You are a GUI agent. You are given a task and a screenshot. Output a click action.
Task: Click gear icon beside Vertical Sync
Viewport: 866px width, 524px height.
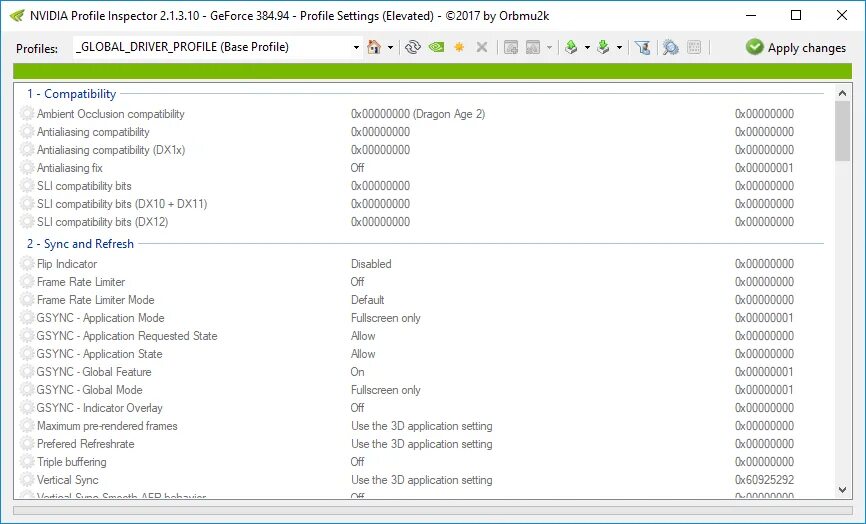[x=27, y=480]
